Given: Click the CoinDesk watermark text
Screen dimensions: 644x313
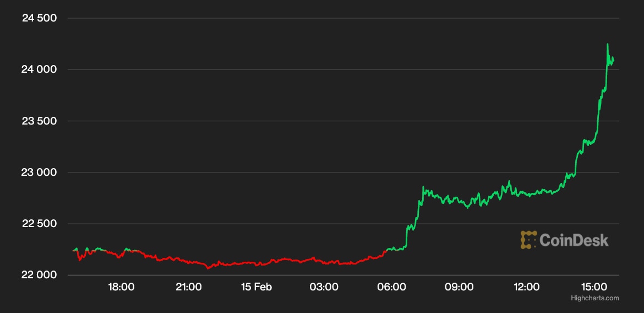Looking at the screenshot, I should (x=574, y=240).
